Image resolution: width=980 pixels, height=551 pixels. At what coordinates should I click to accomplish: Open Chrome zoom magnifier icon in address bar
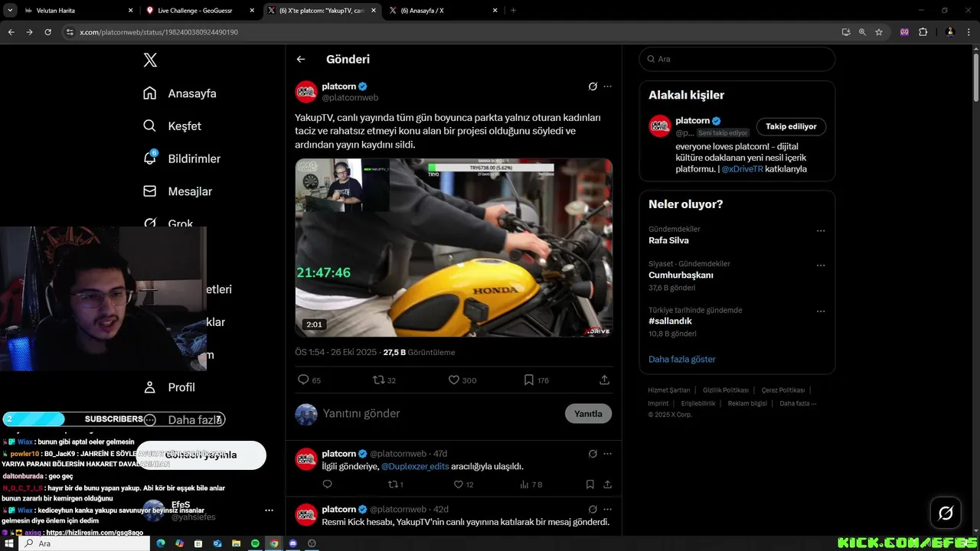pos(862,32)
